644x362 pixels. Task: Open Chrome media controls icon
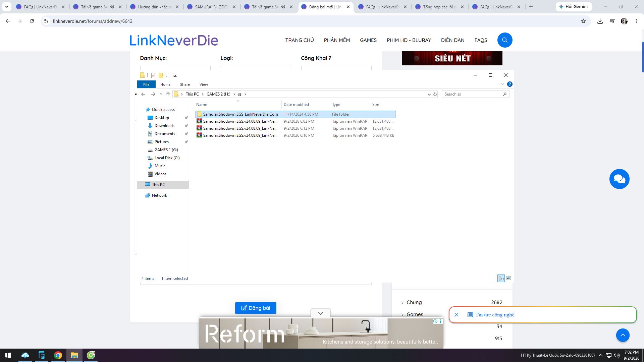click(612, 21)
